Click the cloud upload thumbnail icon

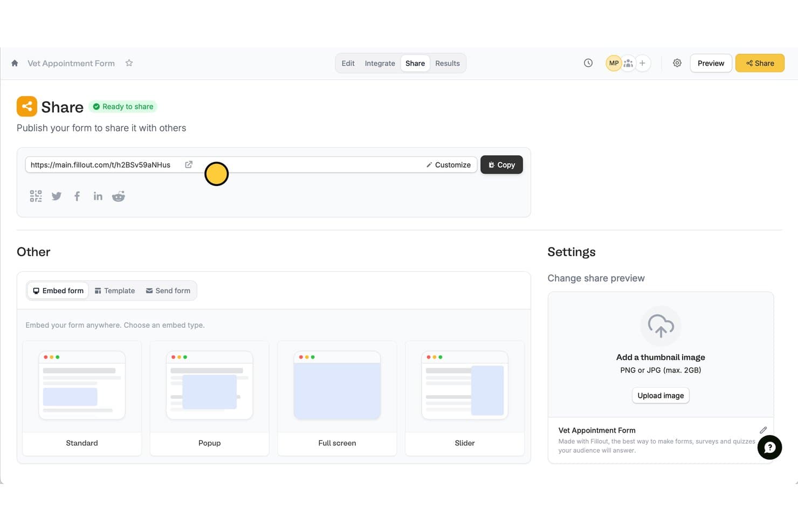pyautogui.click(x=661, y=326)
